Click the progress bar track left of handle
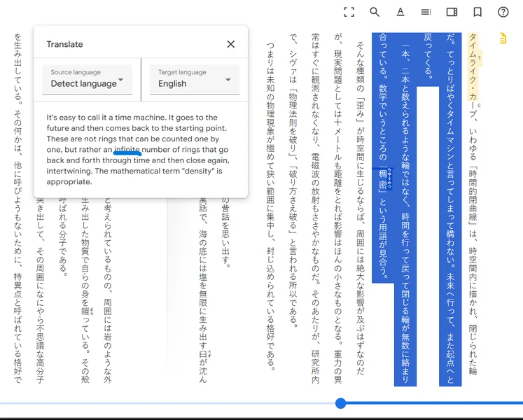This screenshot has height=420, width=523. point(167,403)
